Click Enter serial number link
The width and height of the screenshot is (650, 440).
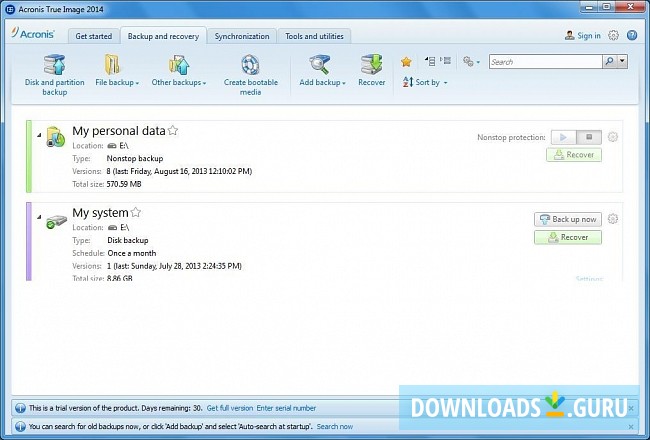pos(286,408)
